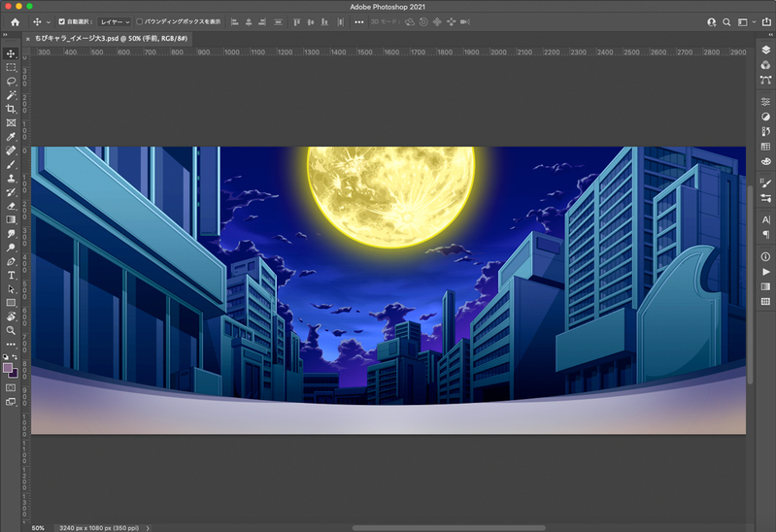Click the Share button in options bar
Image resolution: width=776 pixels, height=532 pixels.
point(764,21)
